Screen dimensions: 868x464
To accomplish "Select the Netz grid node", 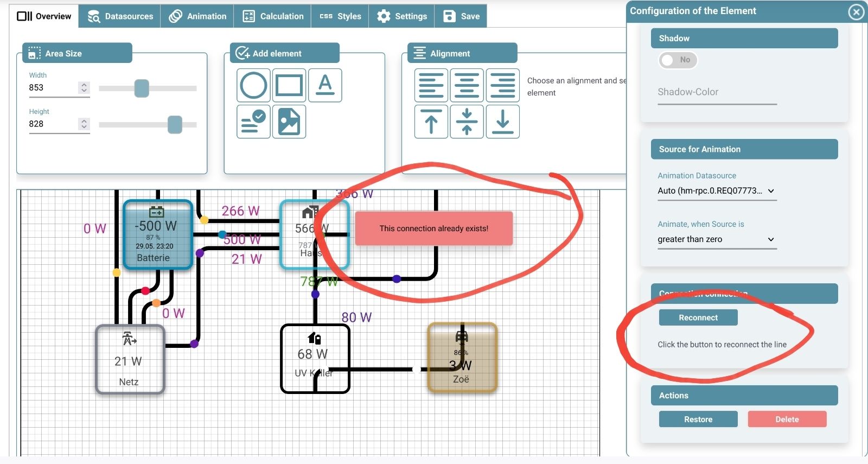I will point(130,359).
